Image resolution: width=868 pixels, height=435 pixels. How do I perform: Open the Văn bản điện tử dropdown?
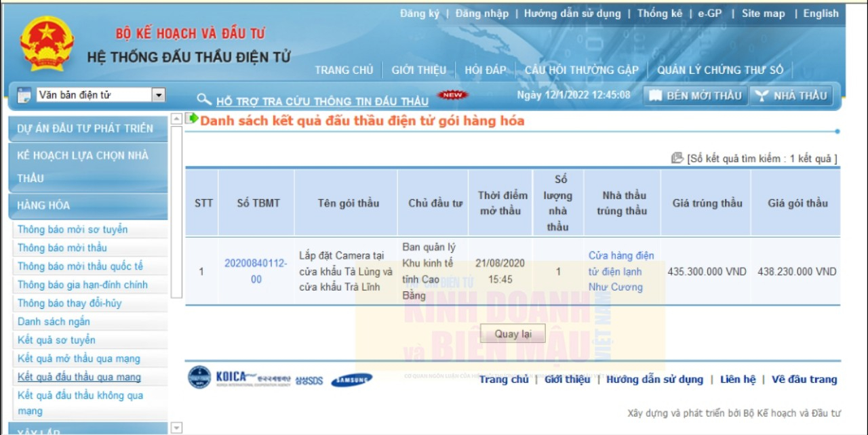(x=159, y=96)
